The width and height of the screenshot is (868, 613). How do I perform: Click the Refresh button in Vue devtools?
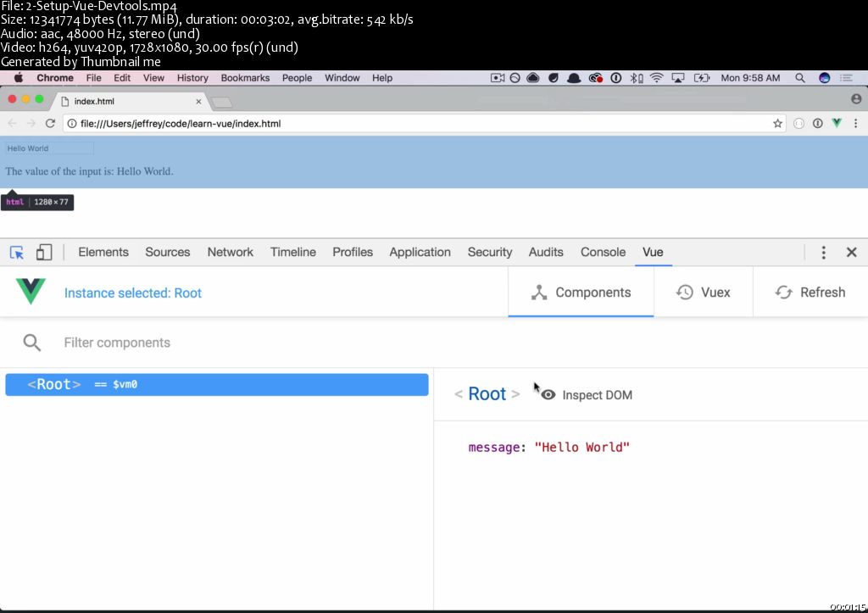pyautogui.click(x=810, y=293)
